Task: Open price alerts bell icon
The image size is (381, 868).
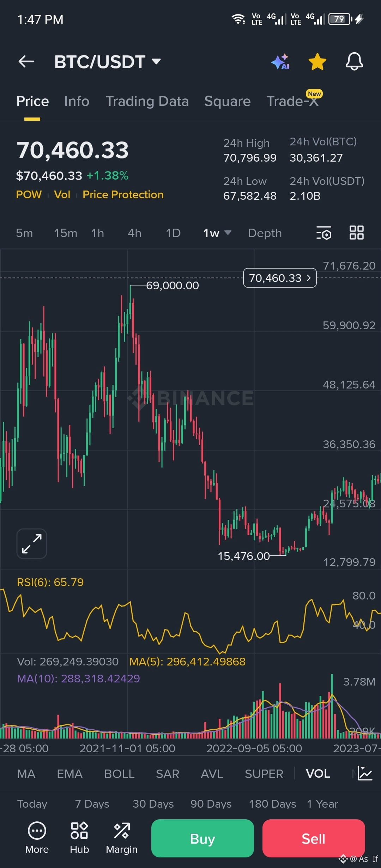Action: click(354, 61)
